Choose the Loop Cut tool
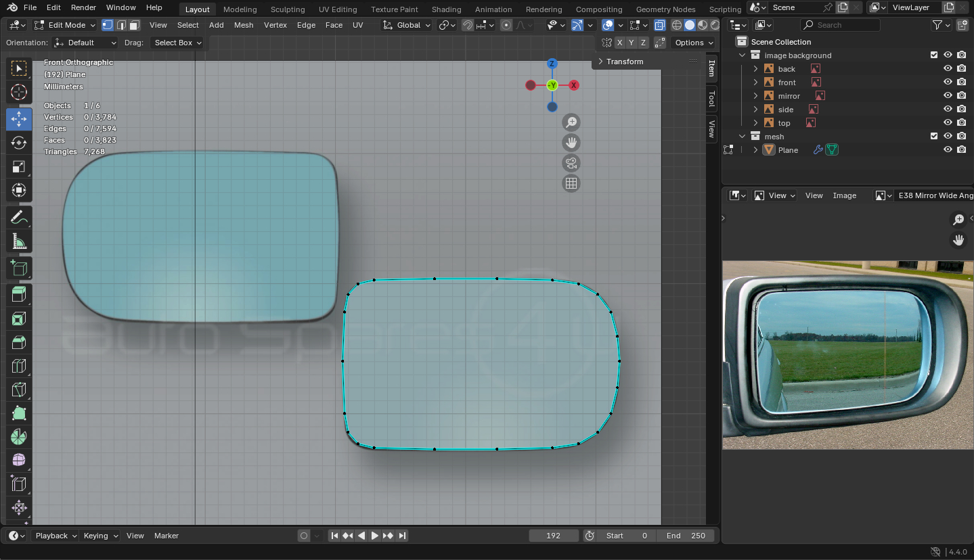The height and width of the screenshot is (560, 974). (19, 366)
